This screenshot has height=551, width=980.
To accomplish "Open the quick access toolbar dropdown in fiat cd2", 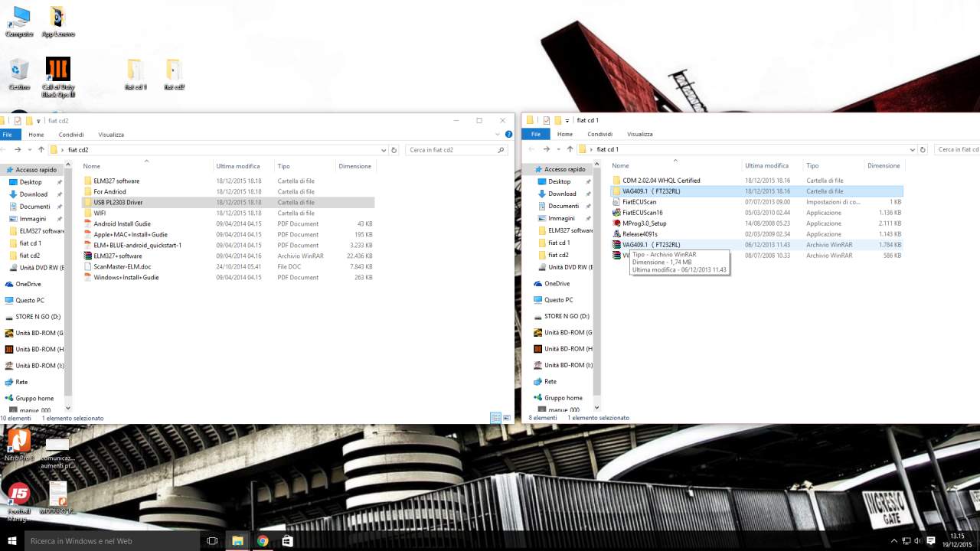I will pyautogui.click(x=38, y=121).
